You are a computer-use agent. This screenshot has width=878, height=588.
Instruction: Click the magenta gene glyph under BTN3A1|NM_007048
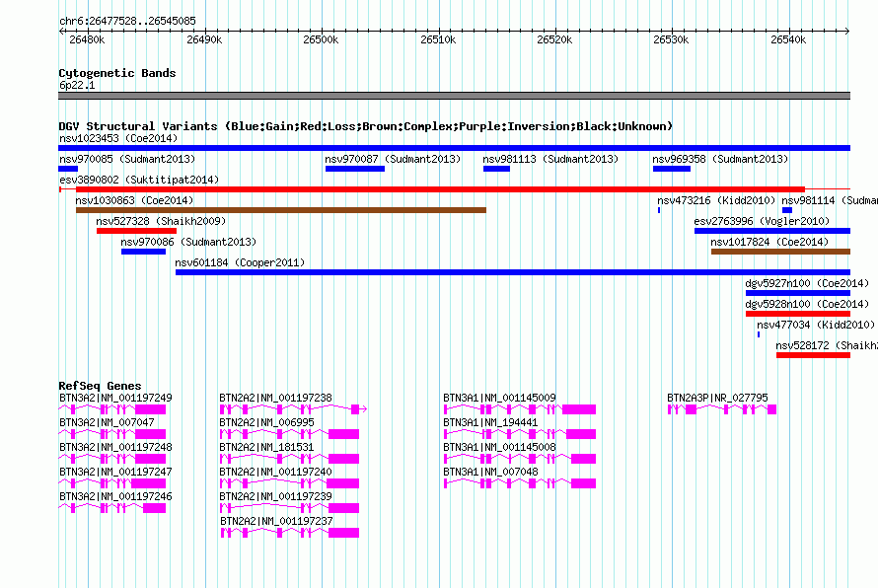point(520,483)
